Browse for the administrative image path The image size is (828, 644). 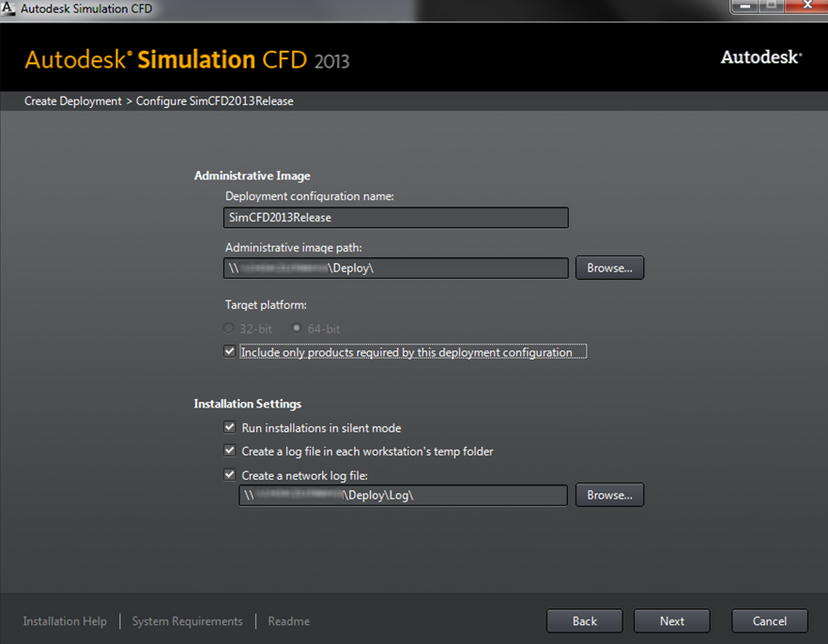click(x=609, y=268)
